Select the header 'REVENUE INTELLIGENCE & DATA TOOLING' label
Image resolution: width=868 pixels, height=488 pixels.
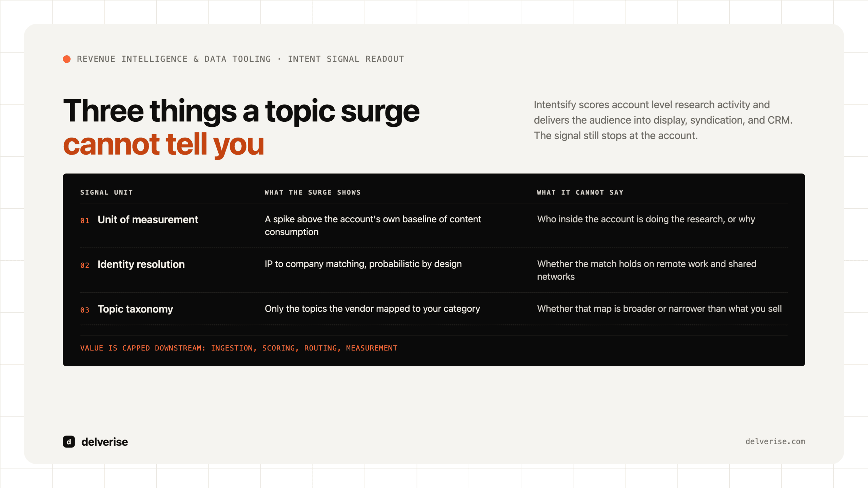(174, 59)
